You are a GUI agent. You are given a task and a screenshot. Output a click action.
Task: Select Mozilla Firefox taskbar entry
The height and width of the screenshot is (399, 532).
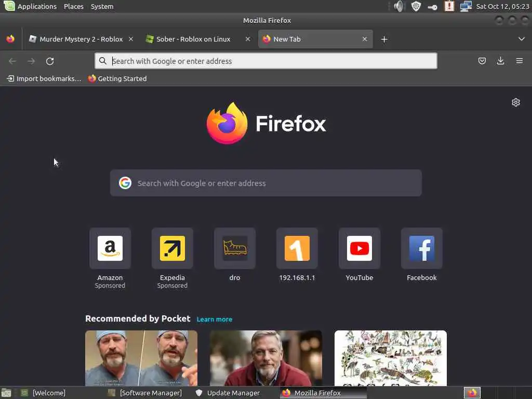(x=323, y=393)
